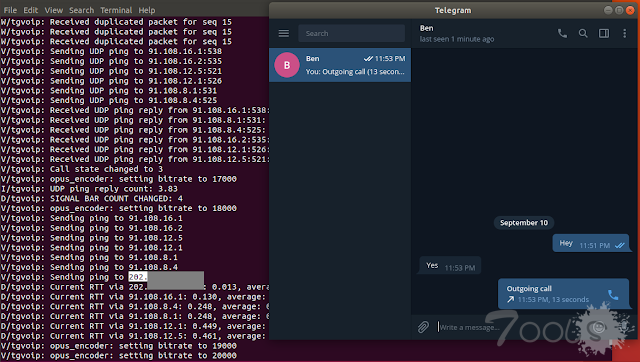Start a voice call with Ben

click(x=562, y=33)
